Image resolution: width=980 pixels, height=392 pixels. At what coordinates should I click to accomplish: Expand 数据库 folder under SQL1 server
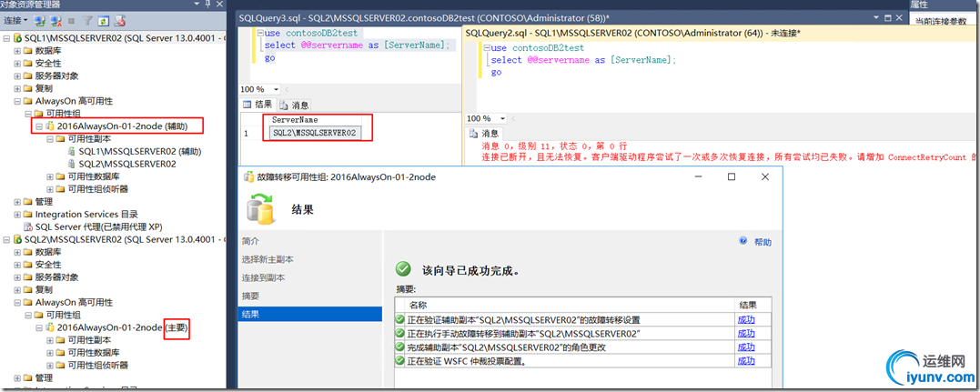tap(17, 51)
